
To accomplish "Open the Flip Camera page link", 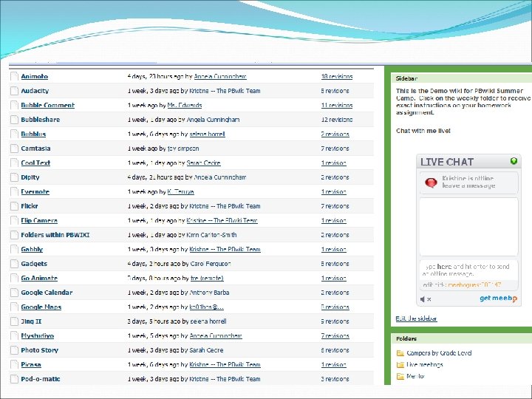I will coord(39,221).
